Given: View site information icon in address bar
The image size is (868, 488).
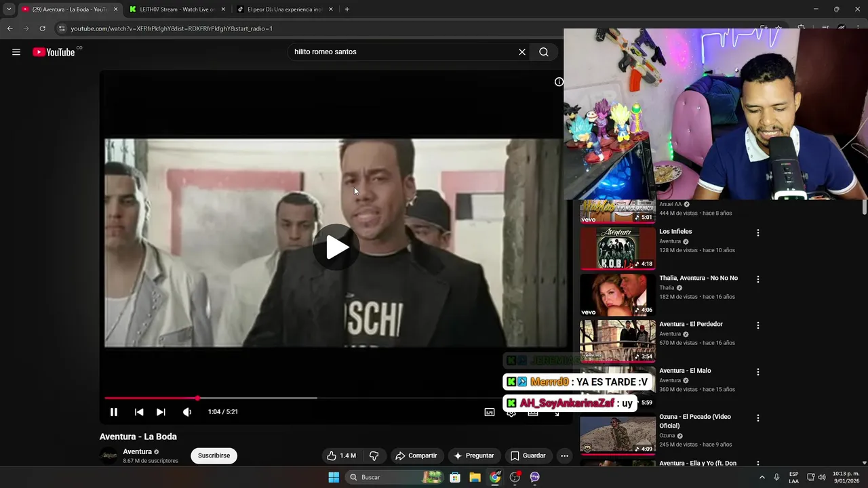Looking at the screenshot, I should click(x=62, y=28).
